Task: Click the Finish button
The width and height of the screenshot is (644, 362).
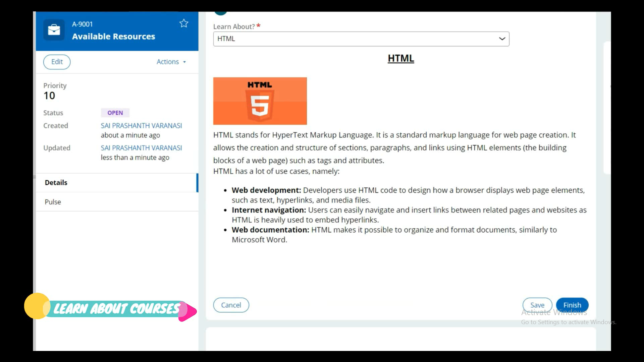Action: pyautogui.click(x=572, y=305)
